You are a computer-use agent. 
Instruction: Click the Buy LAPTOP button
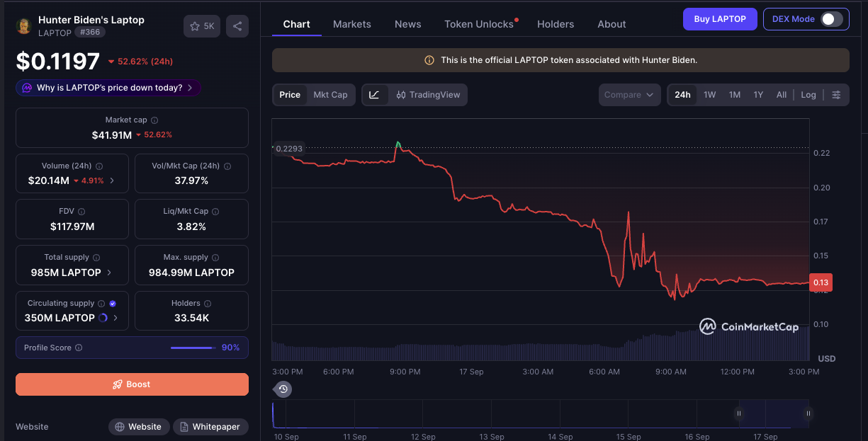pos(720,19)
